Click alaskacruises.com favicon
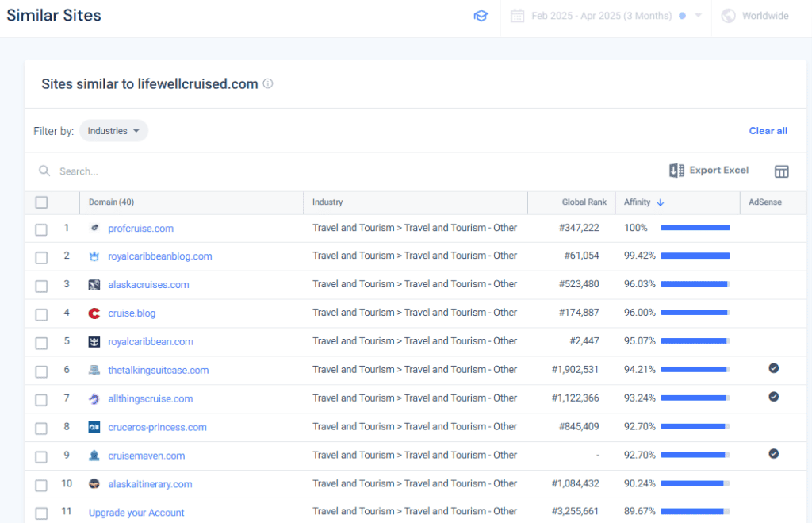 click(x=94, y=285)
